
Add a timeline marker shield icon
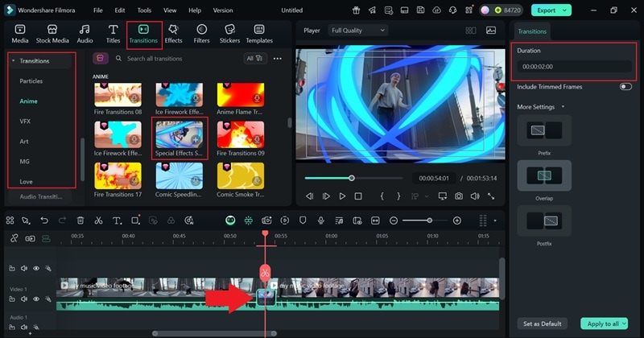point(303,221)
